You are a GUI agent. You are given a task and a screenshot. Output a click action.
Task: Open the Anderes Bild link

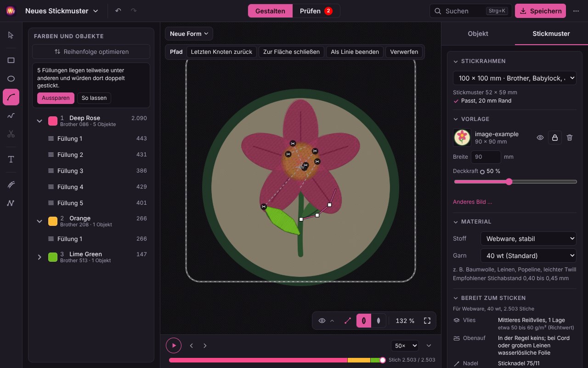(472, 202)
